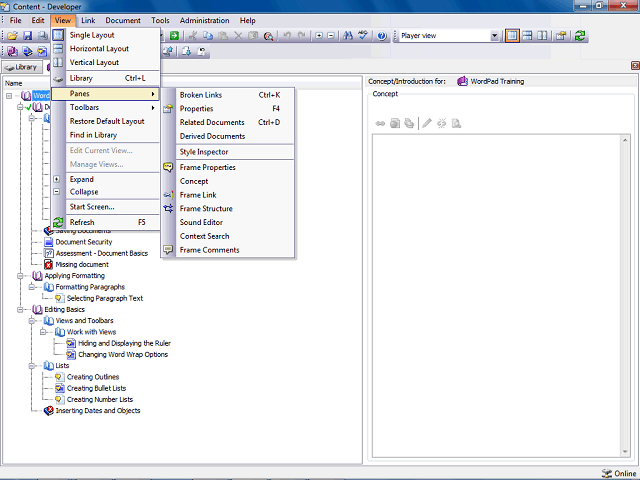
Task: Select Single layout toolbar button next to Player view
Action: [512, 36]
